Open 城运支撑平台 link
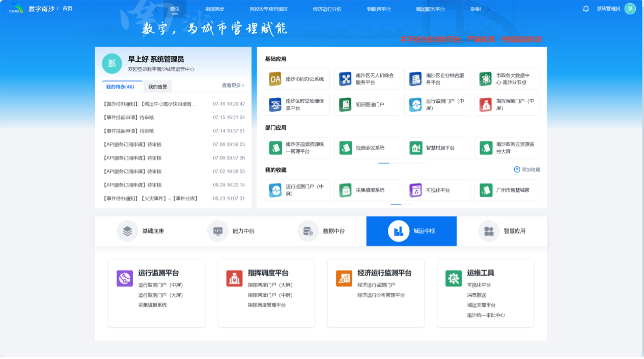 [x=481, y=305]
